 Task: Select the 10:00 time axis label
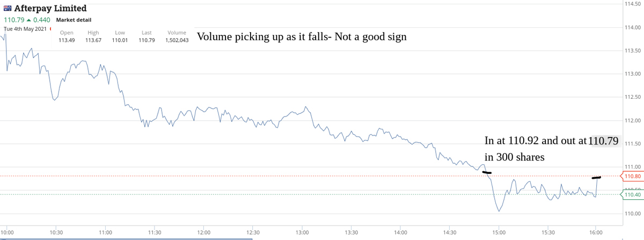(8, 232)
